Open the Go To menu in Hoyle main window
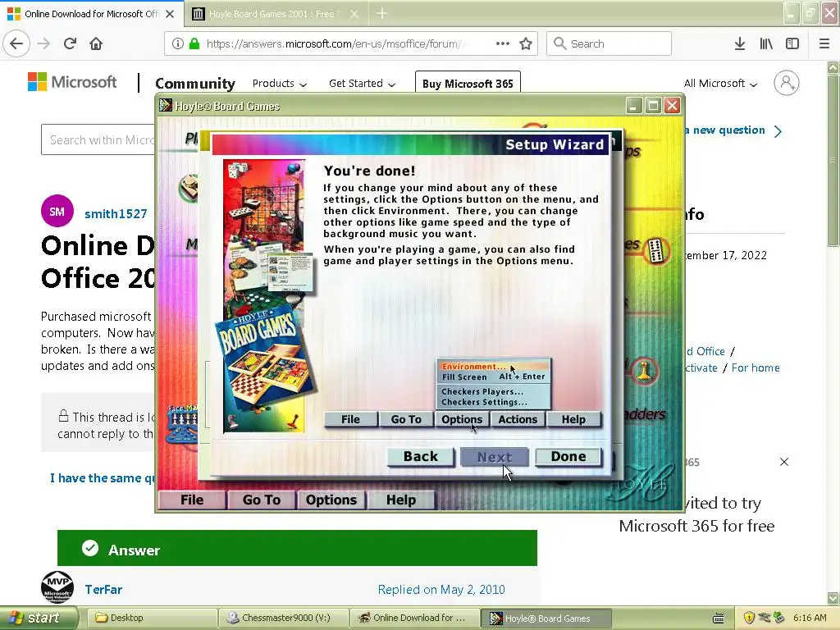 pos(262,500)
